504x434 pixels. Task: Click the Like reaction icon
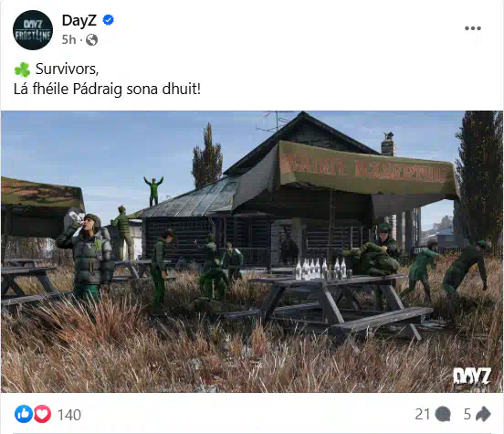pyautogui.click(x=24, y=414)
